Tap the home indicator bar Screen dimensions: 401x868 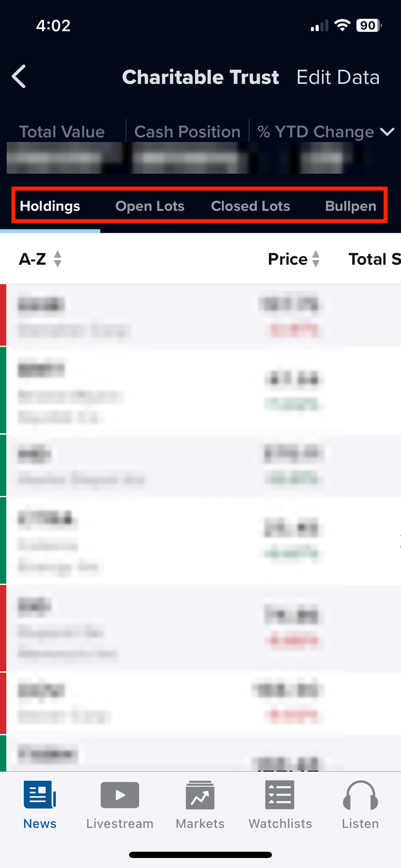200,855
